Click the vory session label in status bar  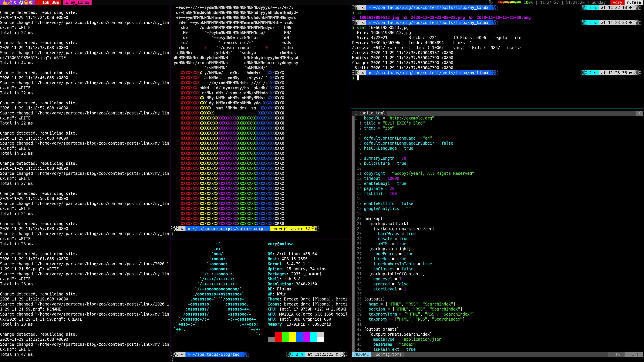tap(617, 3)
